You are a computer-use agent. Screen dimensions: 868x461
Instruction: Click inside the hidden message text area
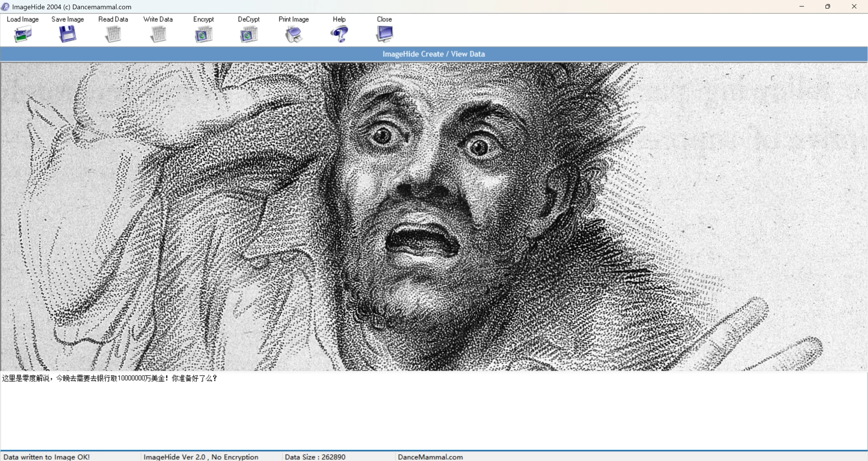pyautogui.click(x=434, y=414)
